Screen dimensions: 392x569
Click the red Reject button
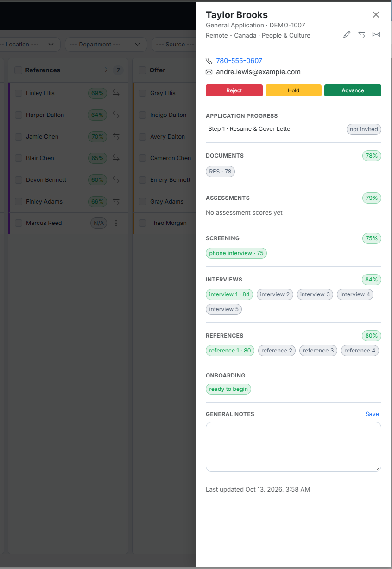tap(234, 90)
